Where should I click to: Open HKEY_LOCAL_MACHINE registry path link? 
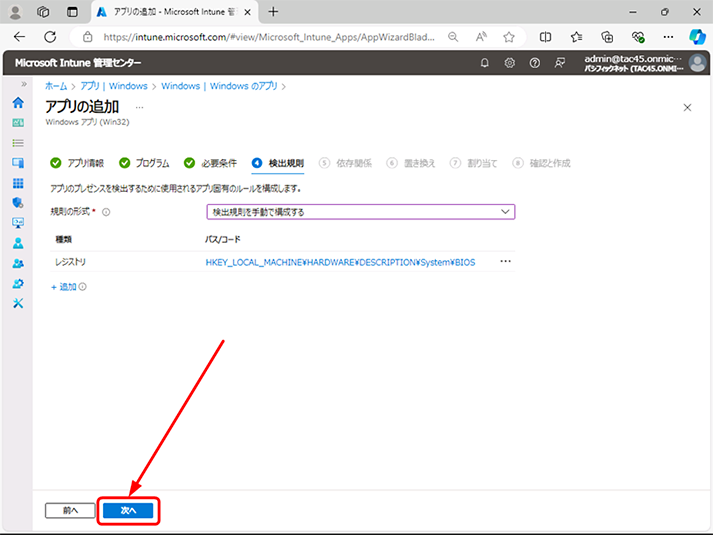pos(340,262)
